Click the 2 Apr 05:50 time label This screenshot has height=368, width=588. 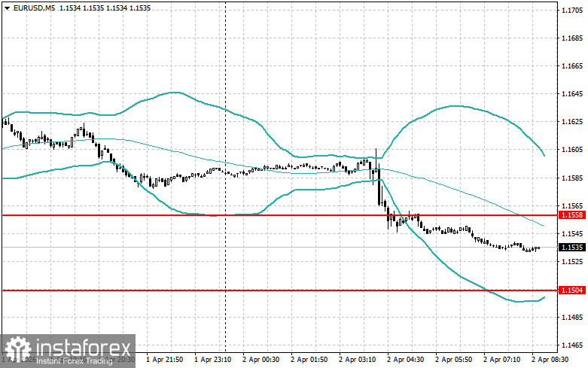[454, 360]
